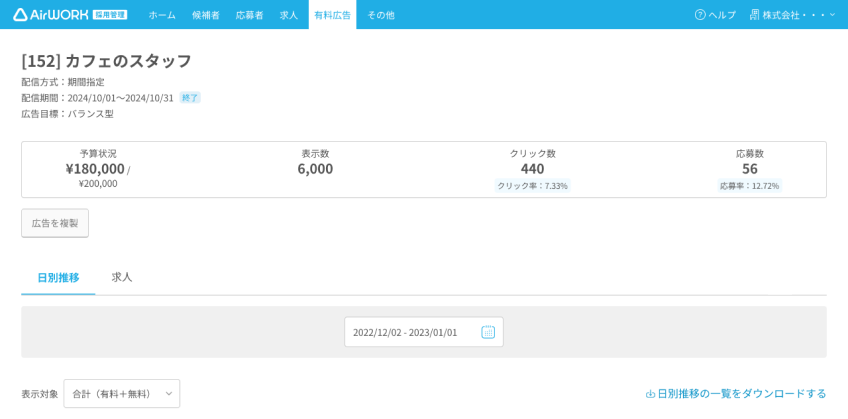Open the help question mark icon
Viewport: 848px width, 419px height.
[700, 15]
